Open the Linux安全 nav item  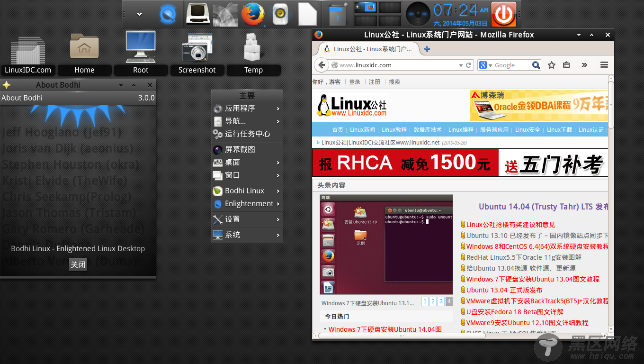tap(528, 130)
